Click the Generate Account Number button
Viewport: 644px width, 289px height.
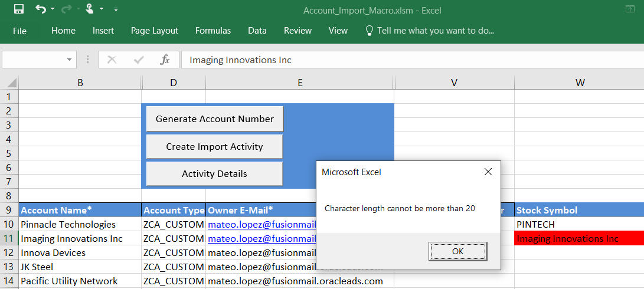[x=215, y=119]
